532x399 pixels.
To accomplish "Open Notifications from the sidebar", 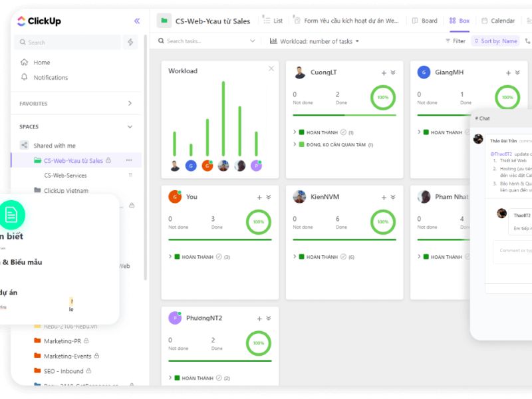I will (x=50, y=78).
